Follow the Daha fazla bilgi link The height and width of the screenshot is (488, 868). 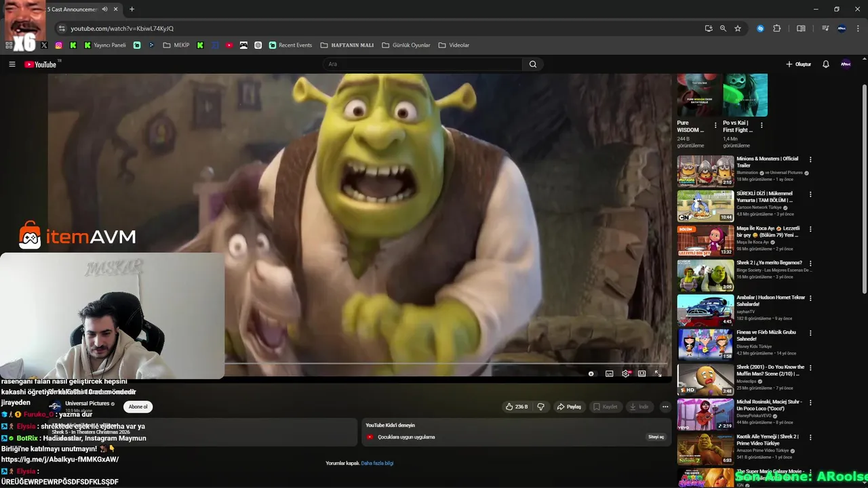click(x=377, y=464)
